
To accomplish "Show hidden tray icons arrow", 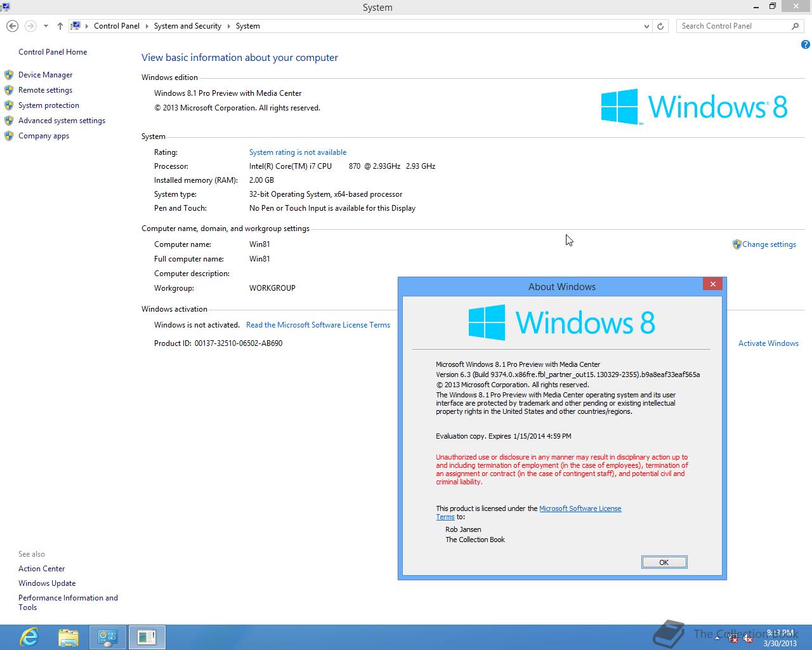I will [x=717, y=639].
